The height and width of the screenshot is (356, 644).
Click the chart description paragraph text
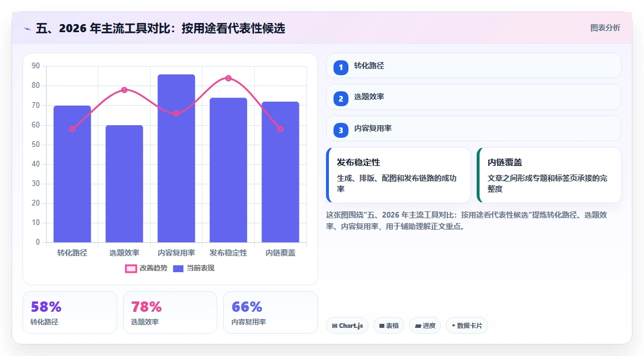coord(466,220)
